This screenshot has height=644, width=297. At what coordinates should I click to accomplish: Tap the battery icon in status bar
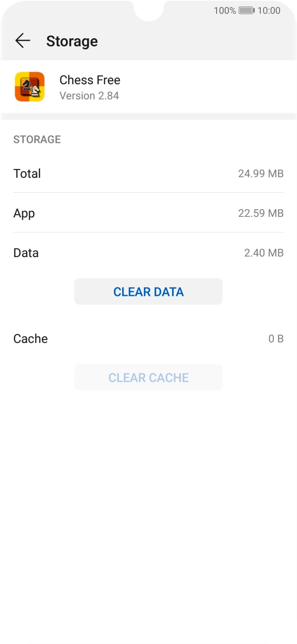(x=247, y=11)
